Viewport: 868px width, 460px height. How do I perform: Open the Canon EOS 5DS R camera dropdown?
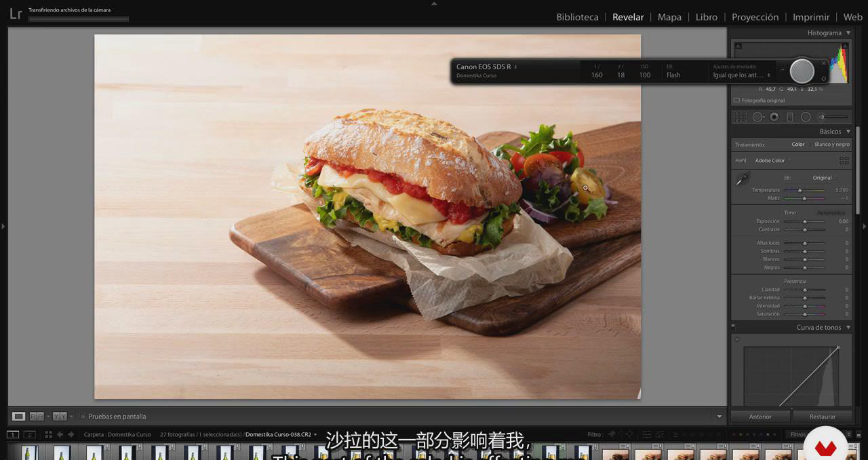(486, 66)
